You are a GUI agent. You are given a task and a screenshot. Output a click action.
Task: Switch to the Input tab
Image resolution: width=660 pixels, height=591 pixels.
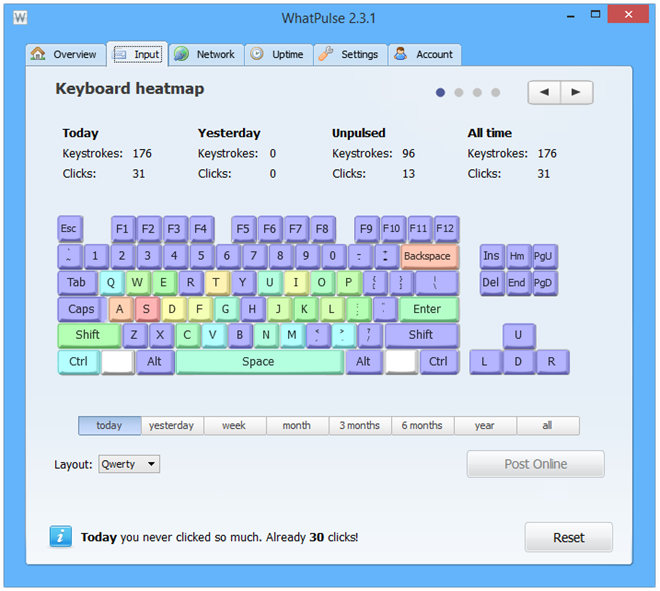[138, 54]
